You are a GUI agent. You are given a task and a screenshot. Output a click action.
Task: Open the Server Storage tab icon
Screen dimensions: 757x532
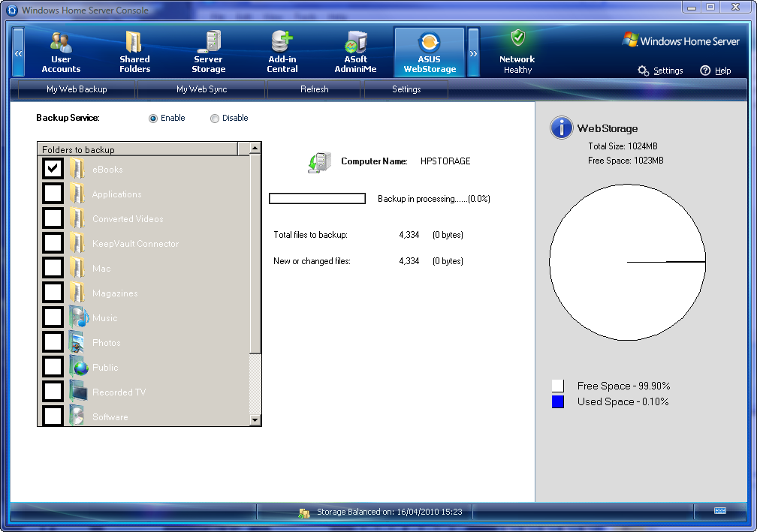click(x=209, y=42)
